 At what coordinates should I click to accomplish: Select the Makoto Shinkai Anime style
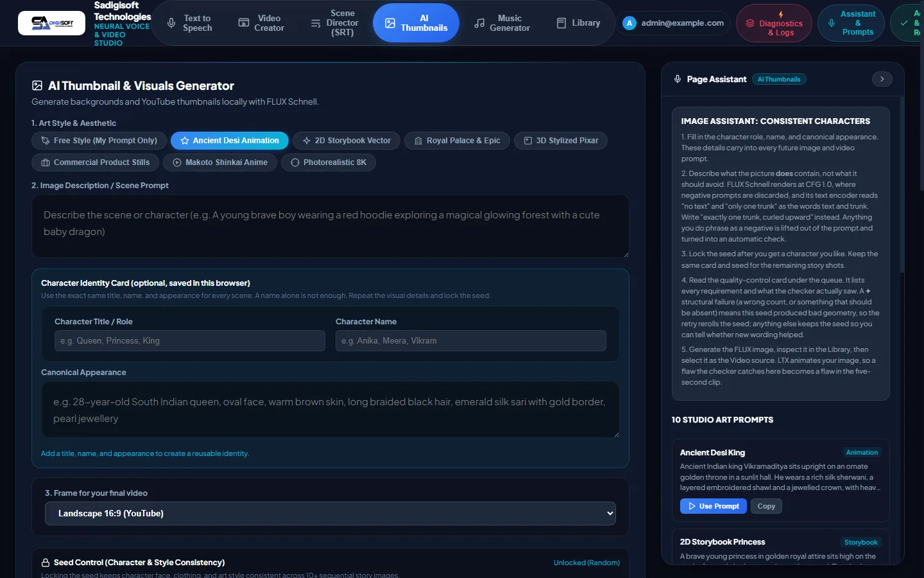point(220,162)
